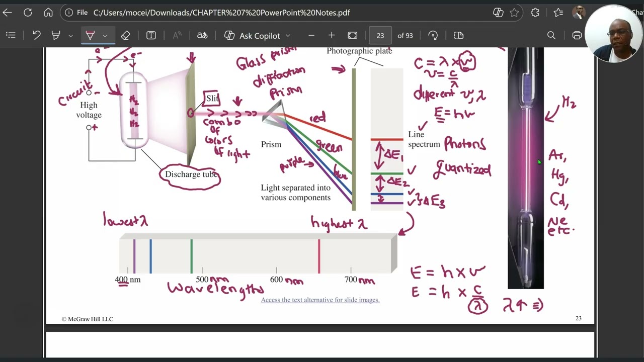Go back using the browser back arrow
This screenshot has width=644, height=362.
click(8, 13)
